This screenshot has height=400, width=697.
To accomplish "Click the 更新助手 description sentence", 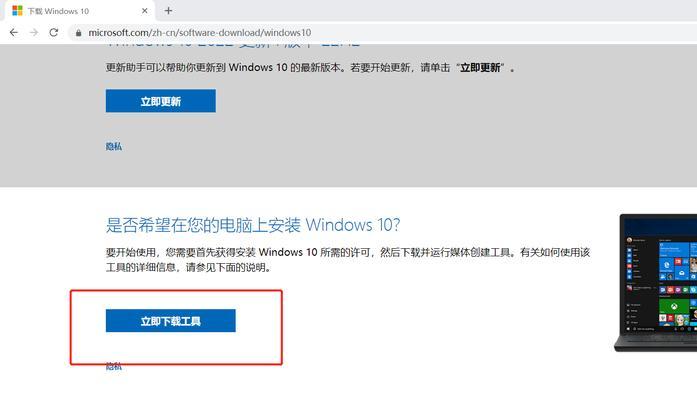I will pos(310,68).
